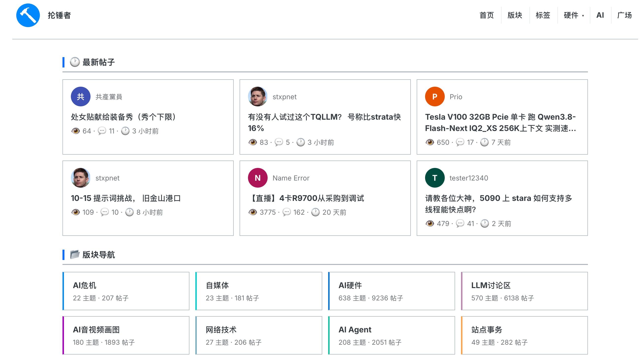Viewport: 644px width, 358px height.
Task: Open the LLM讨论区 board card
Action: point(524,291)
